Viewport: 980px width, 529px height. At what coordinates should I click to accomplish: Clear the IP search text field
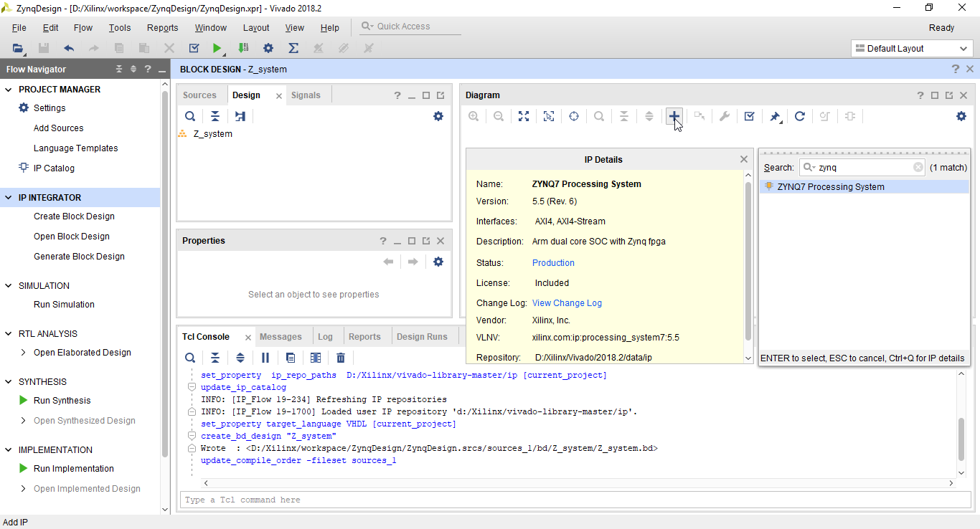tap(918, 167)
